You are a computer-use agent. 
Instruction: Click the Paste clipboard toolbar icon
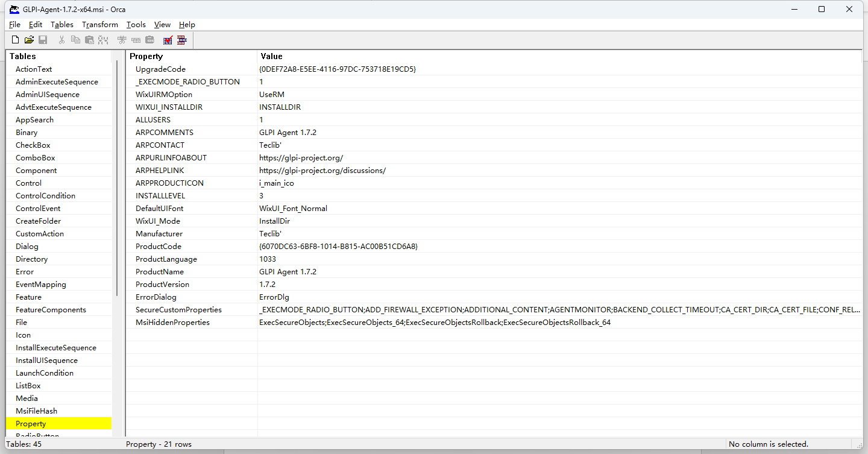[89, 40]
